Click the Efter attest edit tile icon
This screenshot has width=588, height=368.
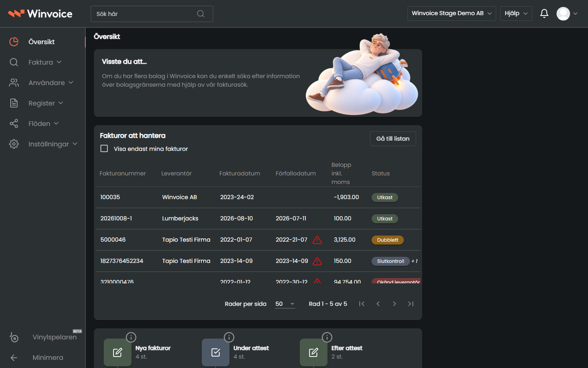pyautogui.click(x=314, y=352)
